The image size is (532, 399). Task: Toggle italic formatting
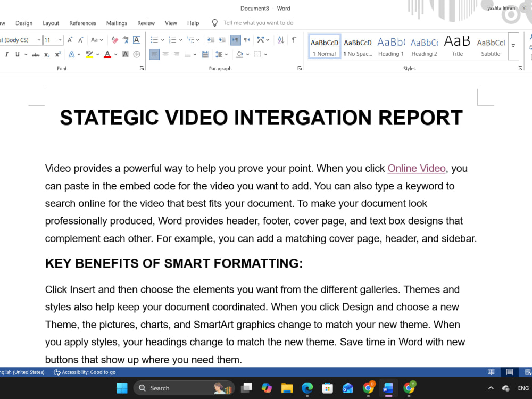(7, 54)
